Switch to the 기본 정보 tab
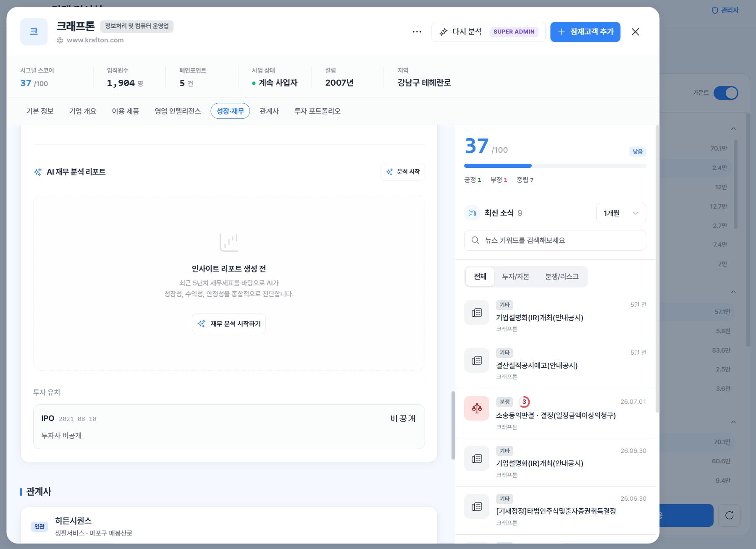 click(x=40, y=111)
